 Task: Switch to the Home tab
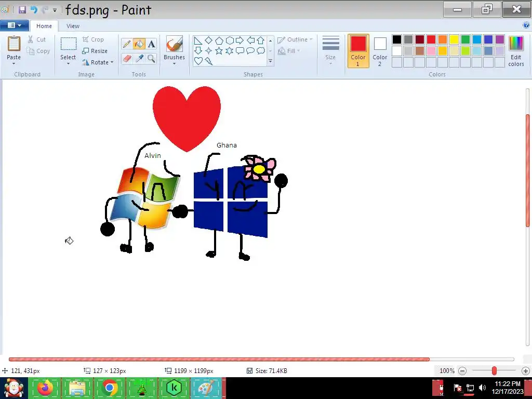44,26
